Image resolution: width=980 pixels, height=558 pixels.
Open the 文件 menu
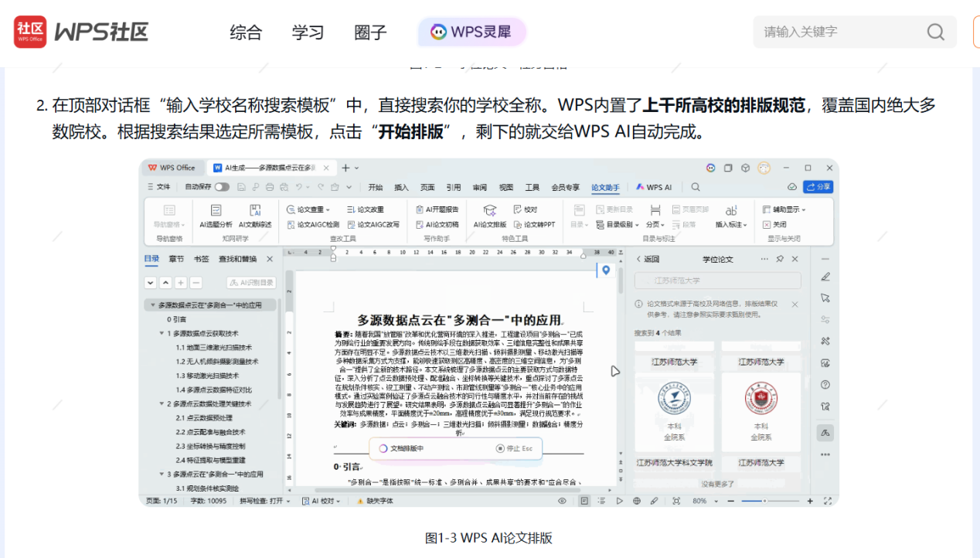pyautogui.click(x=158, y=187)
